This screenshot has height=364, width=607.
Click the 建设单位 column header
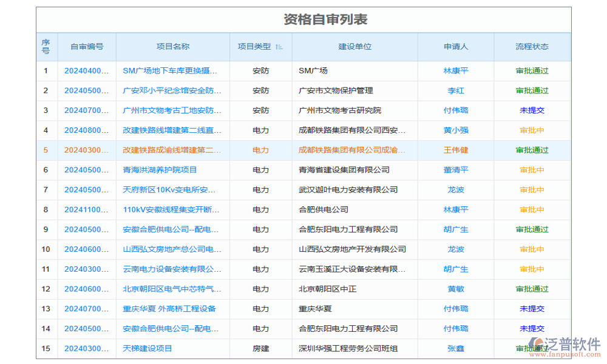click(x=354, y=47)
